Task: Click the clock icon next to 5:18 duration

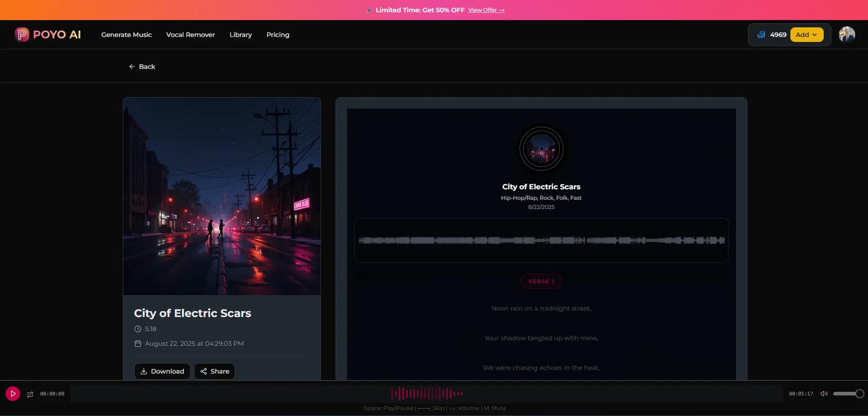Action: 138,328
